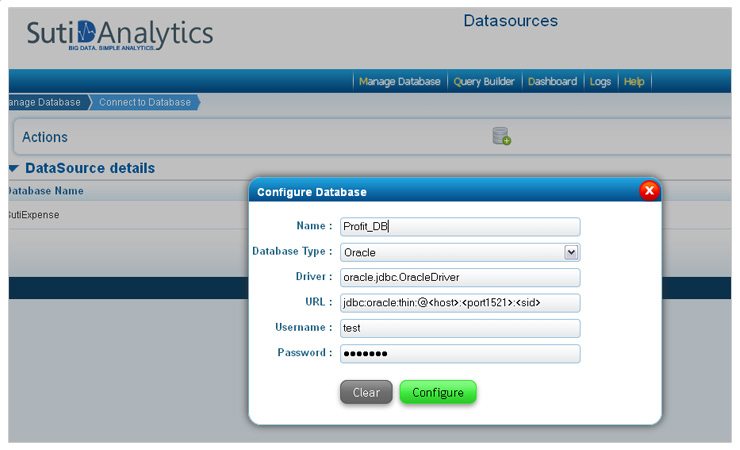The image size is (740, 450).
Task: Focus the Name field containing Profit_DB
Action: click(460, 227)
